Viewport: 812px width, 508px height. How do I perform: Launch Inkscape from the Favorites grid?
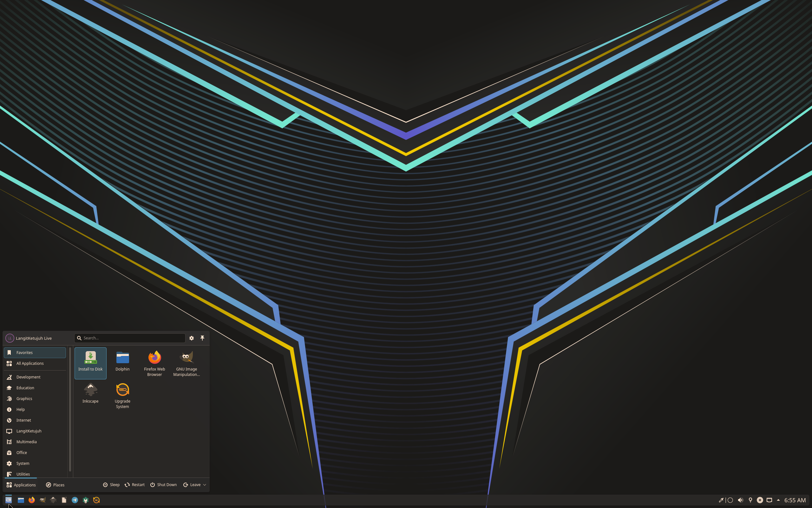pyautogui.click(x=90, y=395)
